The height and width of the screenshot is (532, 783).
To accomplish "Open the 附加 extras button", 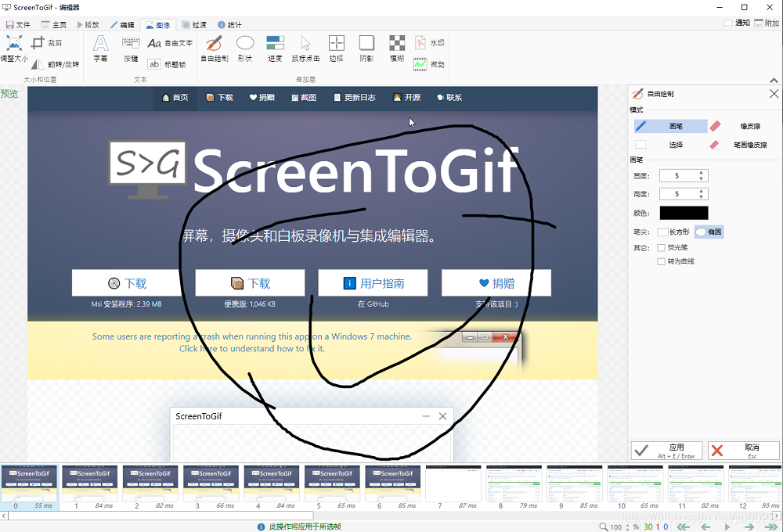I will [767, 23].
